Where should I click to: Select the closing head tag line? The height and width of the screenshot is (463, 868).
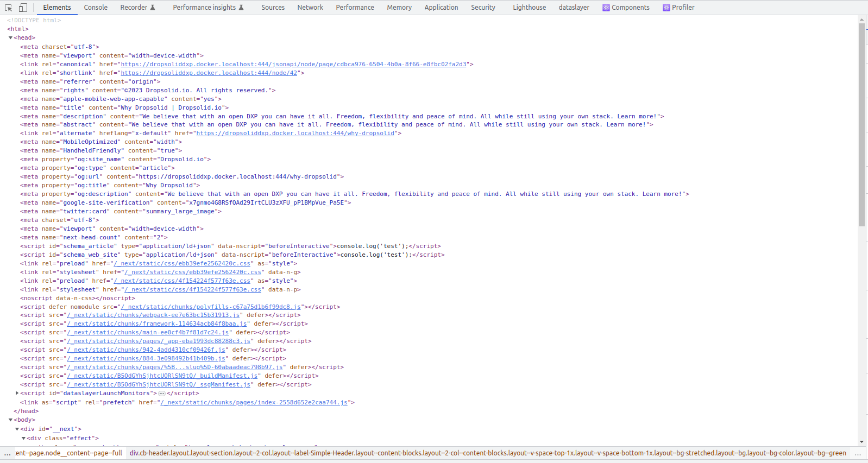[26, 411]
